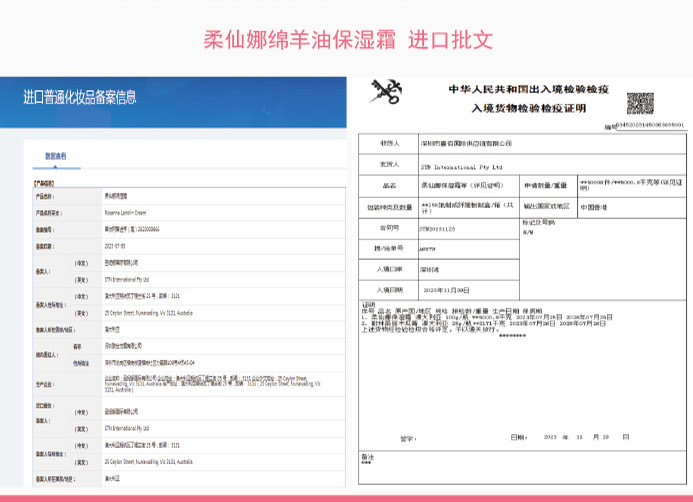Click the 签字 signature label
Screen dimensions: 693x502
tap(408, 439)
